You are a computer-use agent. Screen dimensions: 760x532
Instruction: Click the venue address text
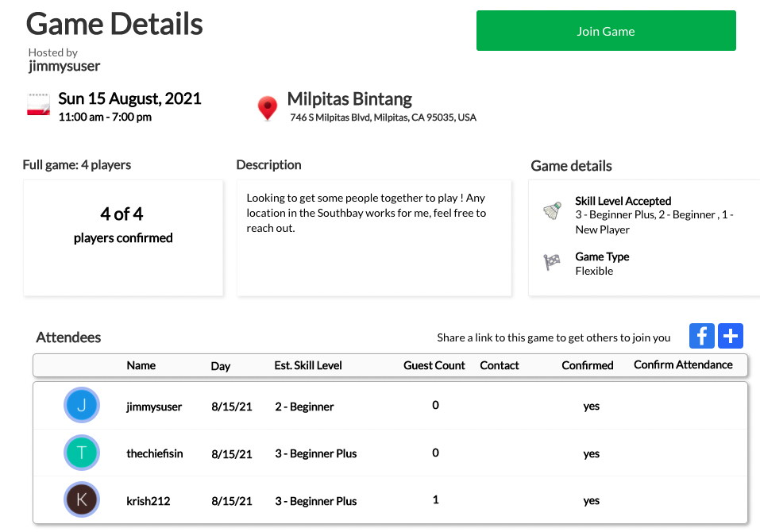tap(383, 118)
